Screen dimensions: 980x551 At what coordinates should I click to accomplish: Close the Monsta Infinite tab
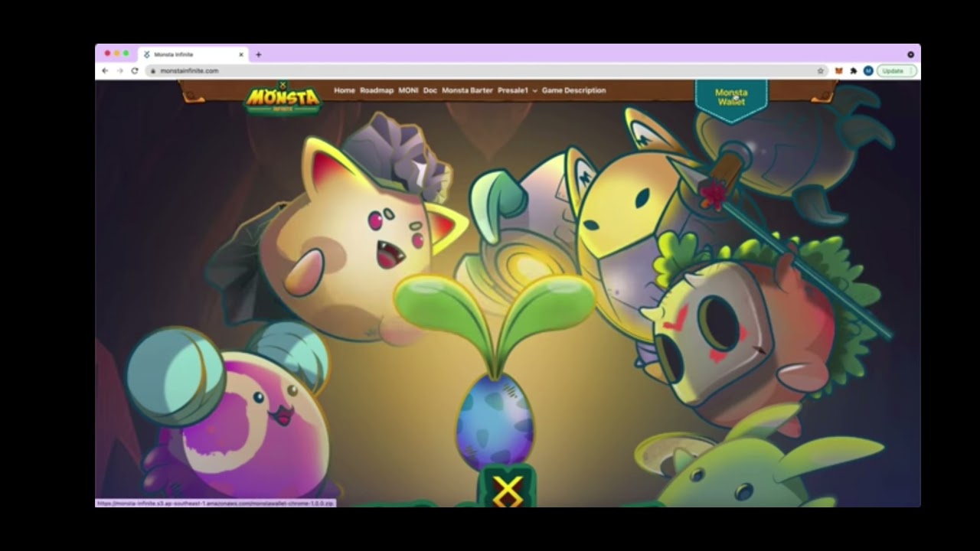point(241,54)
